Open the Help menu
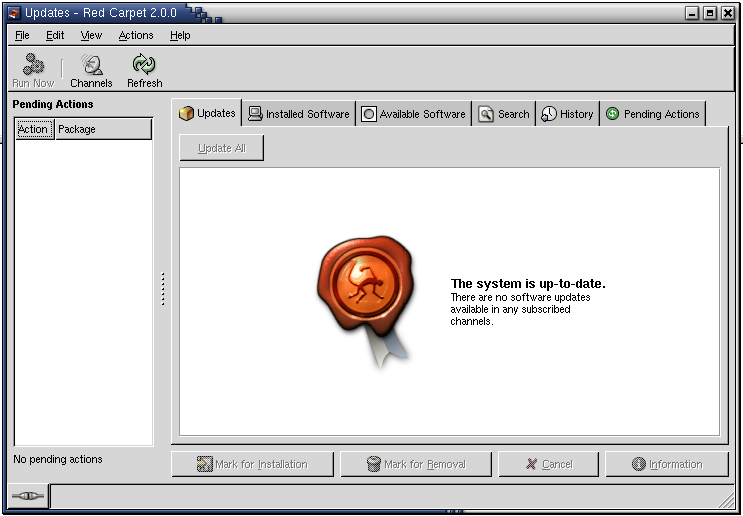The height and width of the screenshot is (516, 743). click(x=180, y=36)
